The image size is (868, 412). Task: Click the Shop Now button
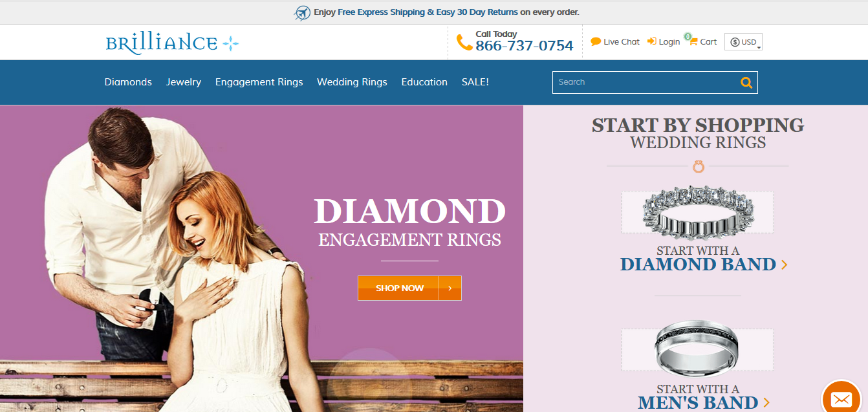tap(409, 288)
